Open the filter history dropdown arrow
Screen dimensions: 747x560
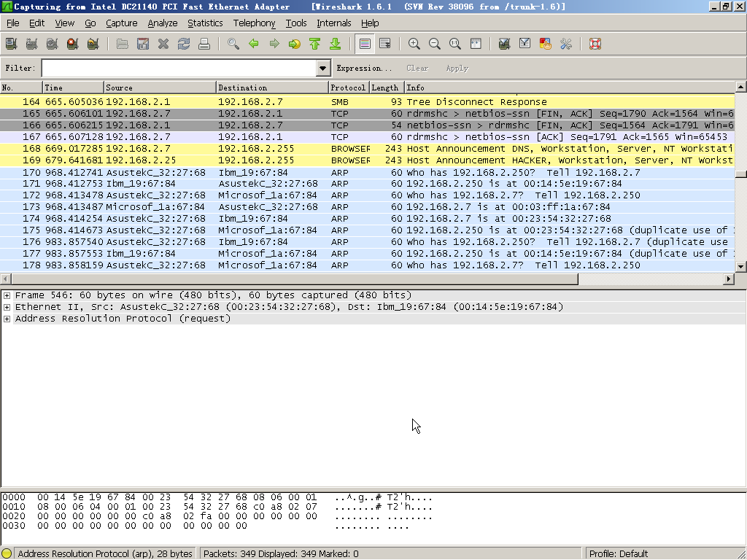[x=323, y=68]
